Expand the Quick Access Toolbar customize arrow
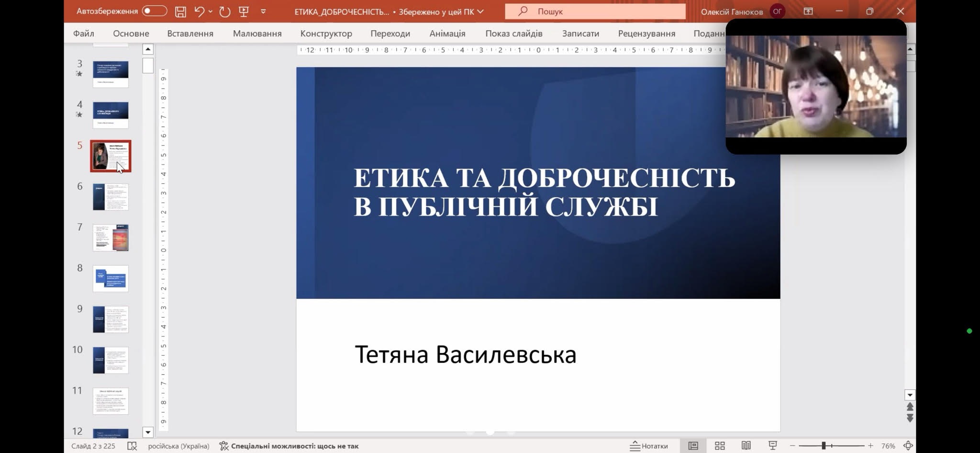Screen dimensions: 980x453 263,11
